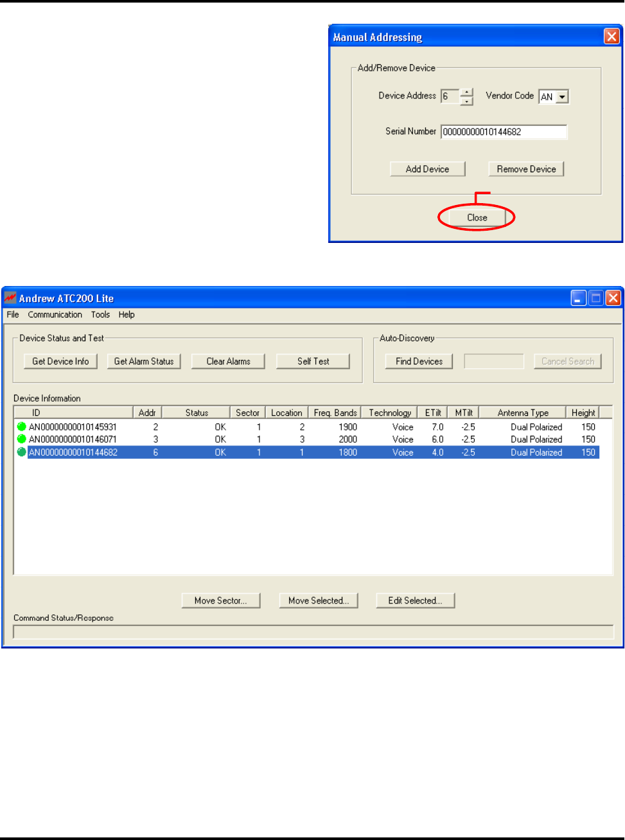This screenshot has height=840, width=625.
Task: Sort by the Antenna Type column header
Action: 522,413
